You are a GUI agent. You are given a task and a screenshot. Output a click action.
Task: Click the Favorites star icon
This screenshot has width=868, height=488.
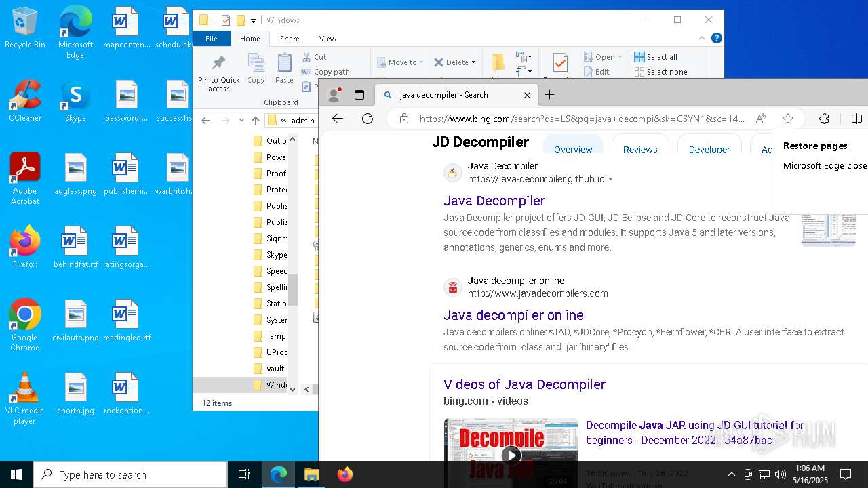click(787, 119)
